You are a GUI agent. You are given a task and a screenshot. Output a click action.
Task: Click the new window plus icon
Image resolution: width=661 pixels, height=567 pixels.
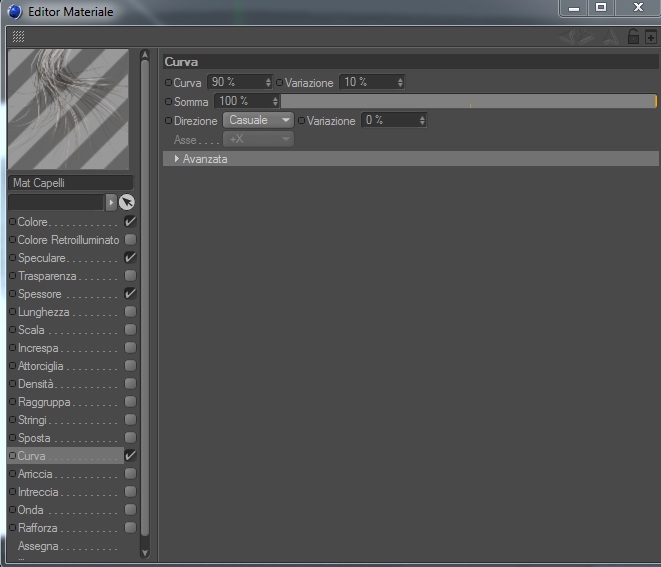point(651,37)
